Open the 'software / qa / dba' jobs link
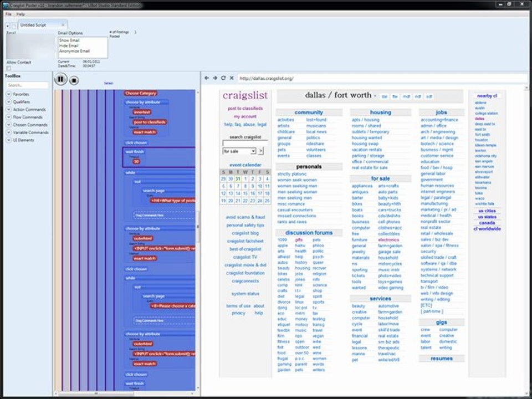This screenshot has width=532, height=399. point(438,263)
